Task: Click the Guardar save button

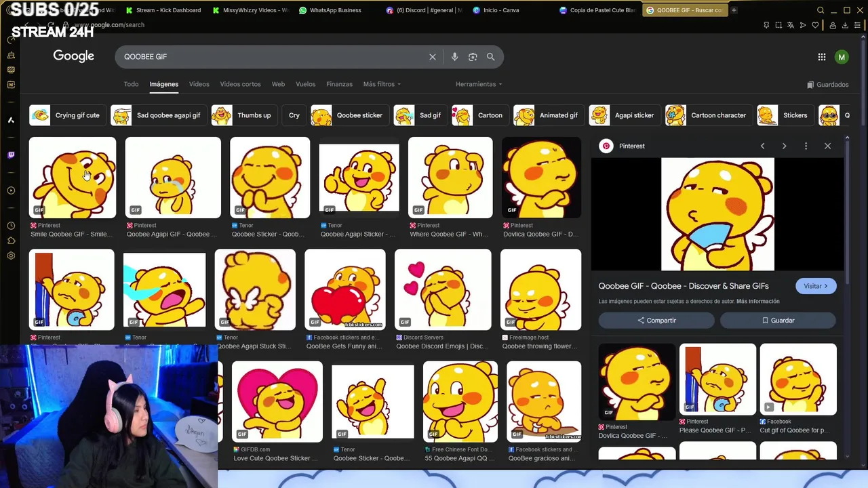Action: [x=778, y=321]
